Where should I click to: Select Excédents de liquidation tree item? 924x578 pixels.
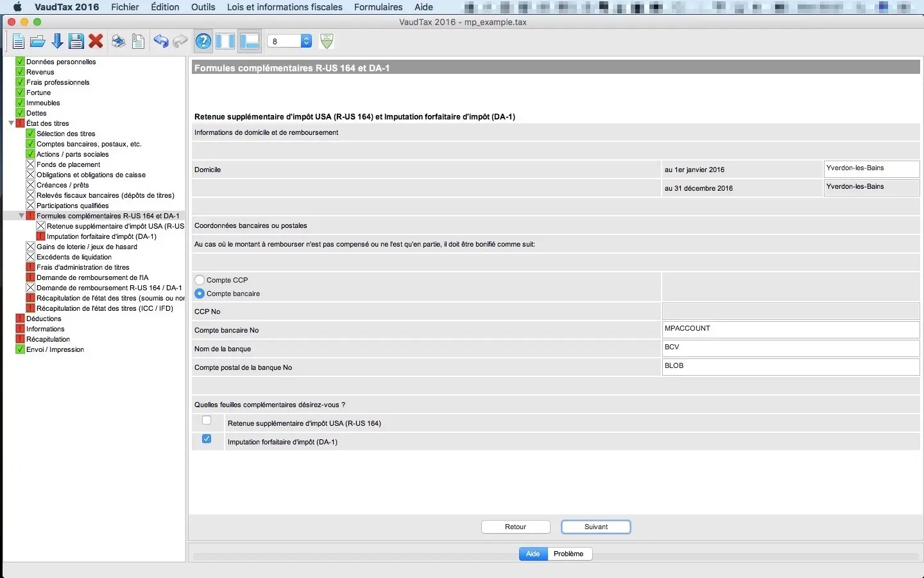coord(74,257)
